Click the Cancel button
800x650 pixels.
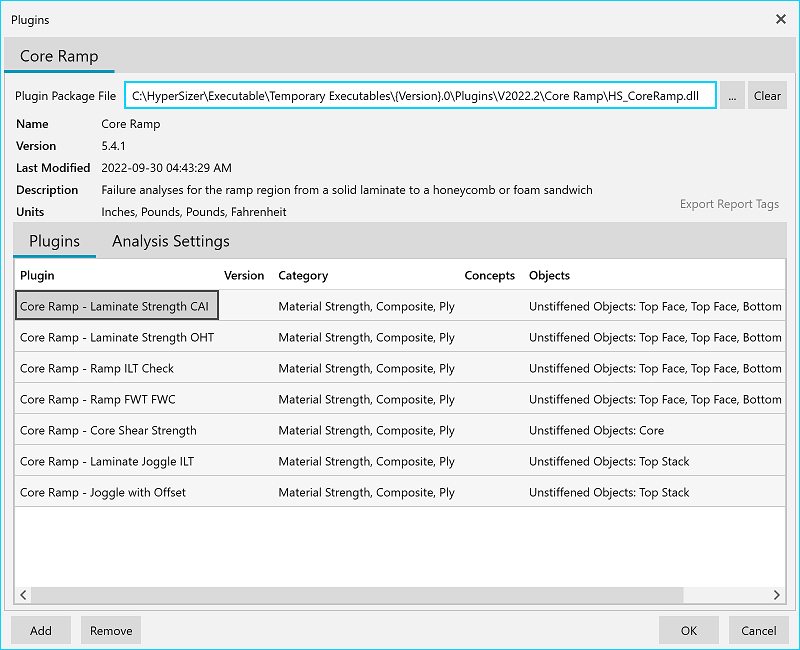[x=759, y=631]
